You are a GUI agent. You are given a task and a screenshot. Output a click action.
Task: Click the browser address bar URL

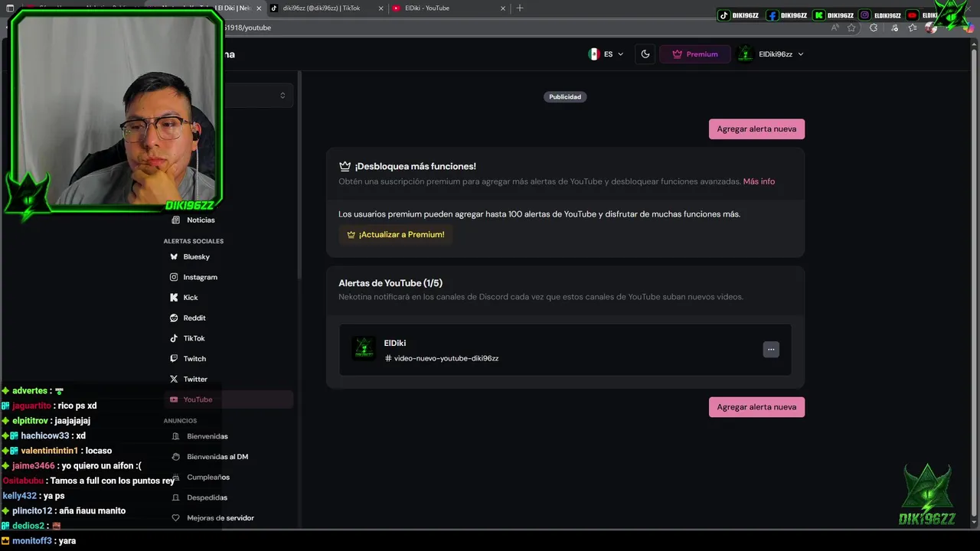click(x=247, y=28)
